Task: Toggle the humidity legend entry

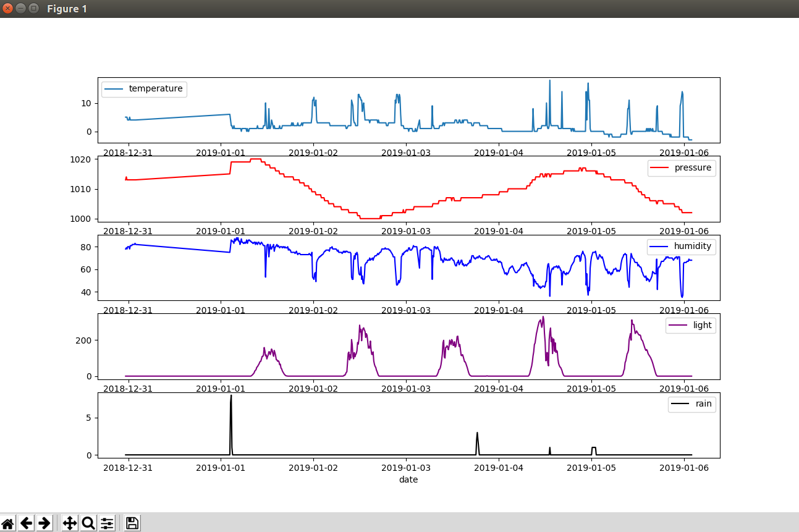Action: 682,246
